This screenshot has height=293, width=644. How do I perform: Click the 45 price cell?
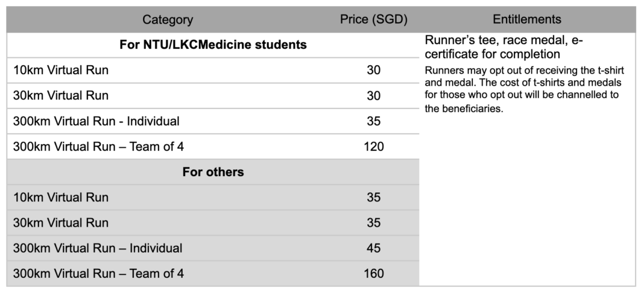coord(373,248)
